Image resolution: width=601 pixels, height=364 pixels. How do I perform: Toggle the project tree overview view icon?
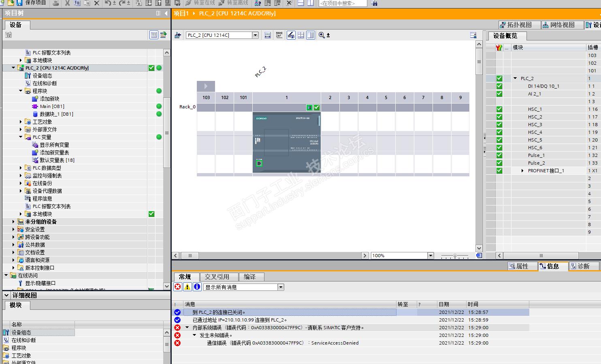coord(154,35)
